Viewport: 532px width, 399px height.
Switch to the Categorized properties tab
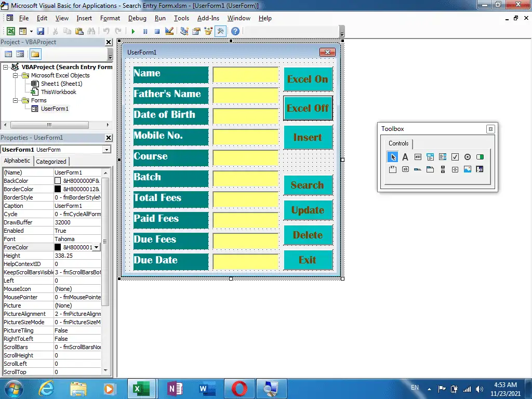(51, 162)
